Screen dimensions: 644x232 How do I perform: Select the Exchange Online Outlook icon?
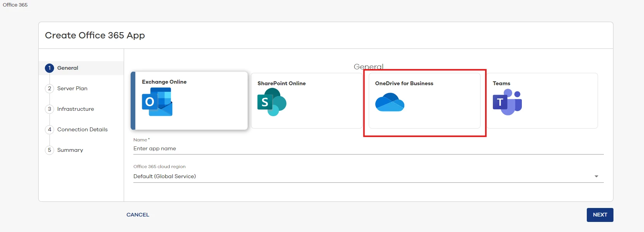(157, 102)
